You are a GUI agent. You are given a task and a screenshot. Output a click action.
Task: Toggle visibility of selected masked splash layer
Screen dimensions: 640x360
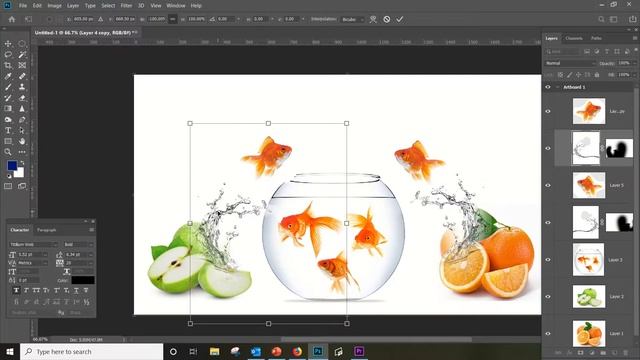(548, 148)
